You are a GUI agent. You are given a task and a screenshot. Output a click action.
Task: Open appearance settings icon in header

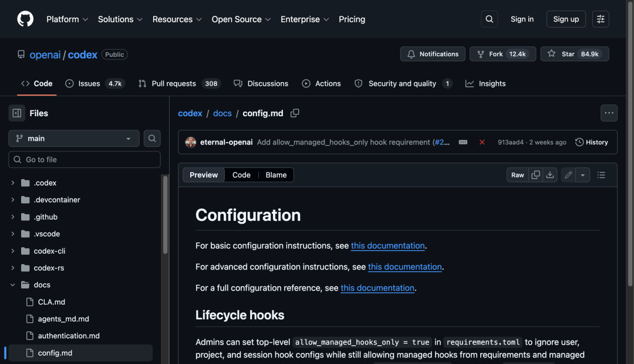tap(601, 19)
